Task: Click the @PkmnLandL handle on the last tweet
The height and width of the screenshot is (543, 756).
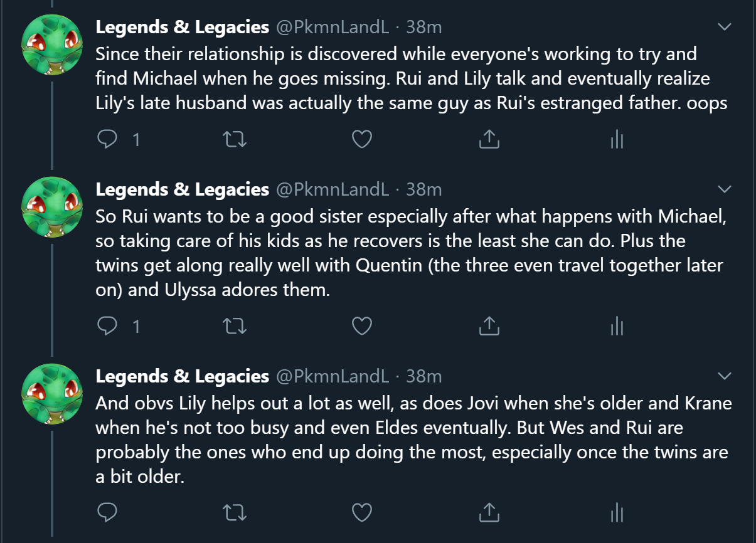Action: click(333, 376)
